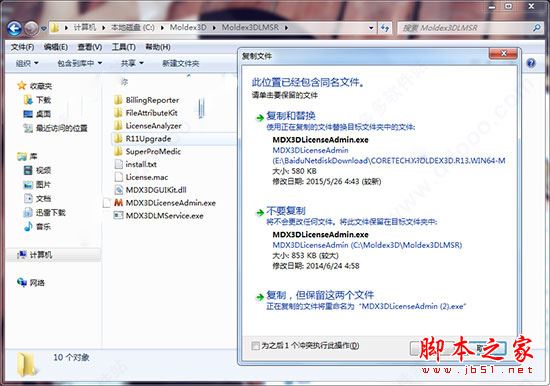Click source path E:\BaiduNetdiskDownload text
Screen dimensions: 550x386
point(389,161)
